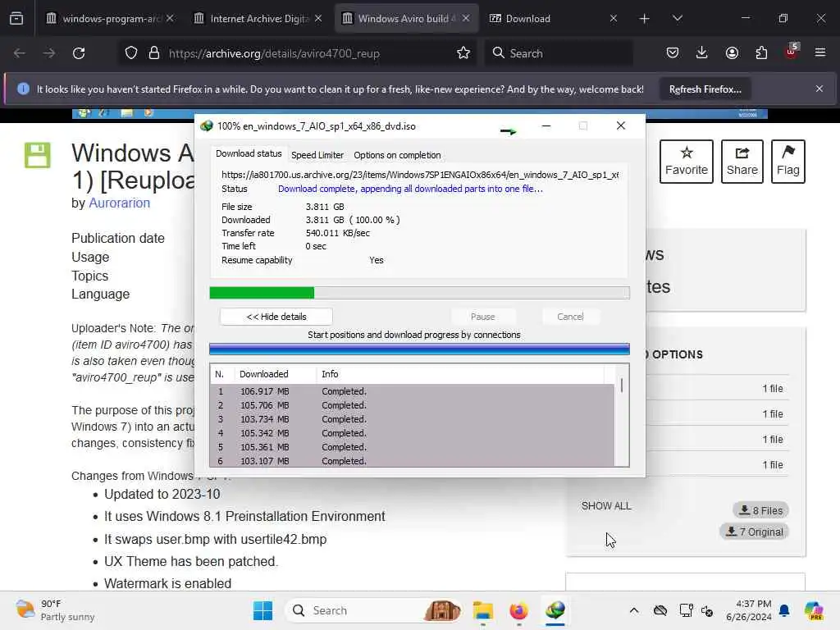840x630 pixels.
Task: Select connection row 1 with 106.917 MB
Action: tap(412, 391)
